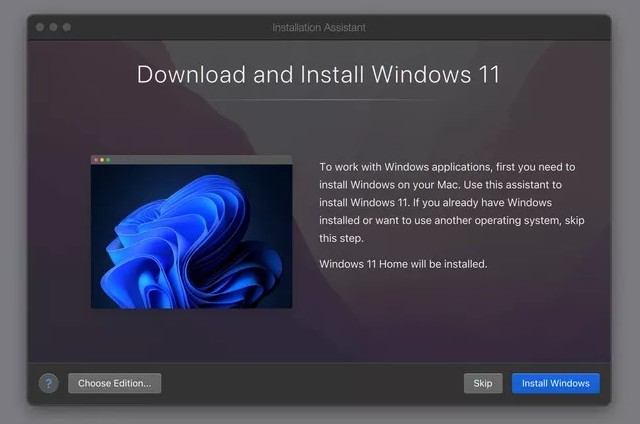Minimize the Installation Assistant window
The height and width of the screenshot is (424, 640).
coord(54,27)
